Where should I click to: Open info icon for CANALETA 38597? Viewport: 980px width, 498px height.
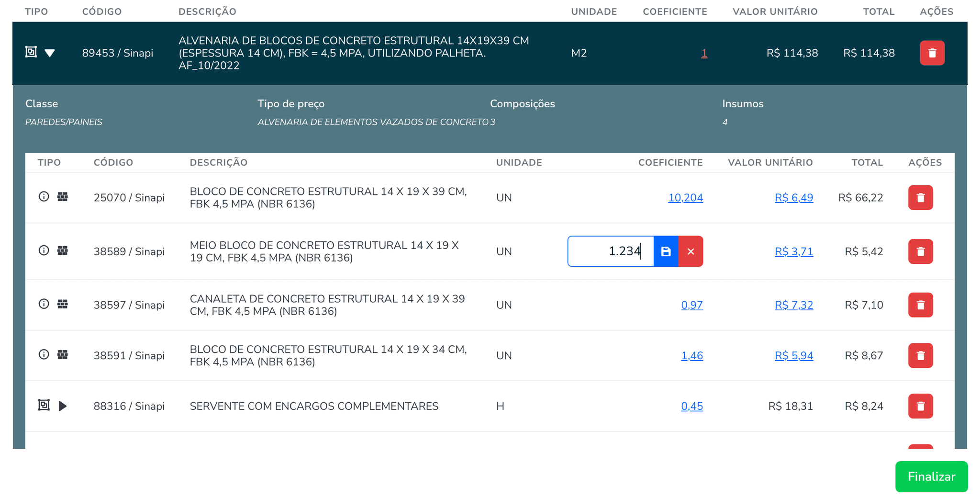[x=44, y=304]
